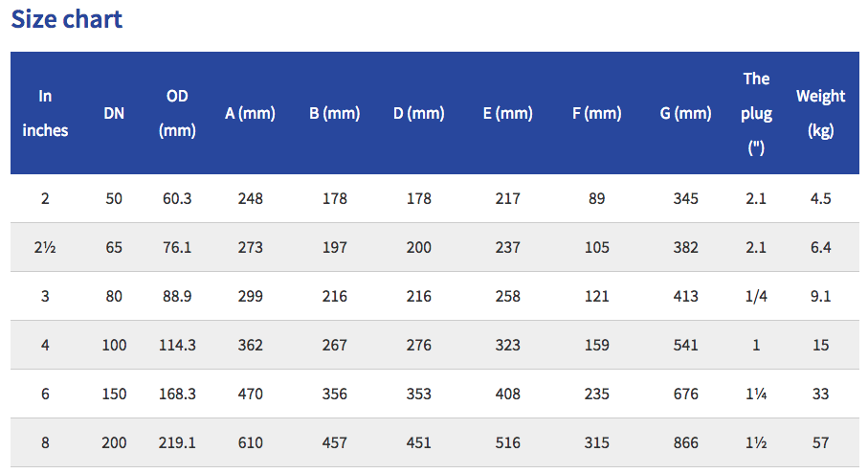Click the B (mm) column header
This screenshot has width=868, height=474.
pyautogui.click(x=334, y=113)
